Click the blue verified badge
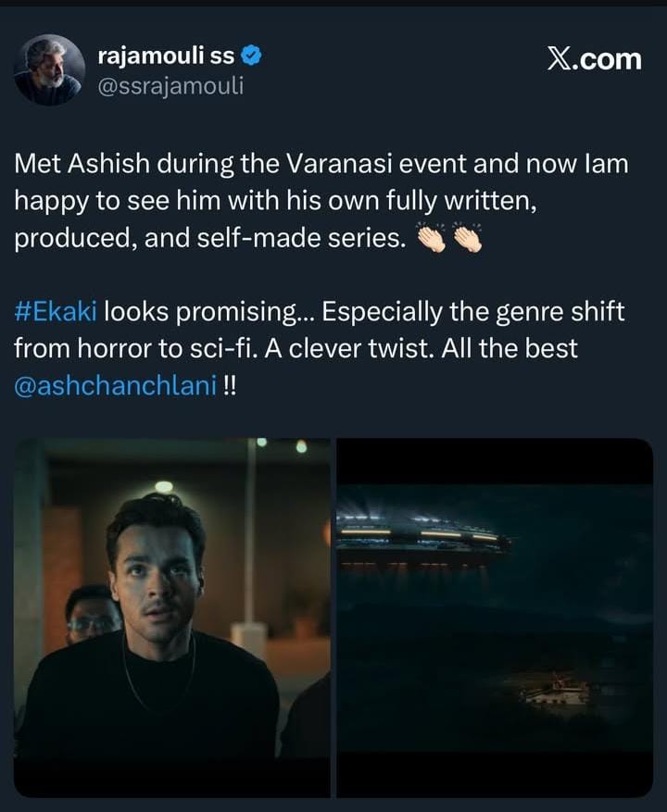The height and width of the screenshot is (812, 667). (251, 56)
